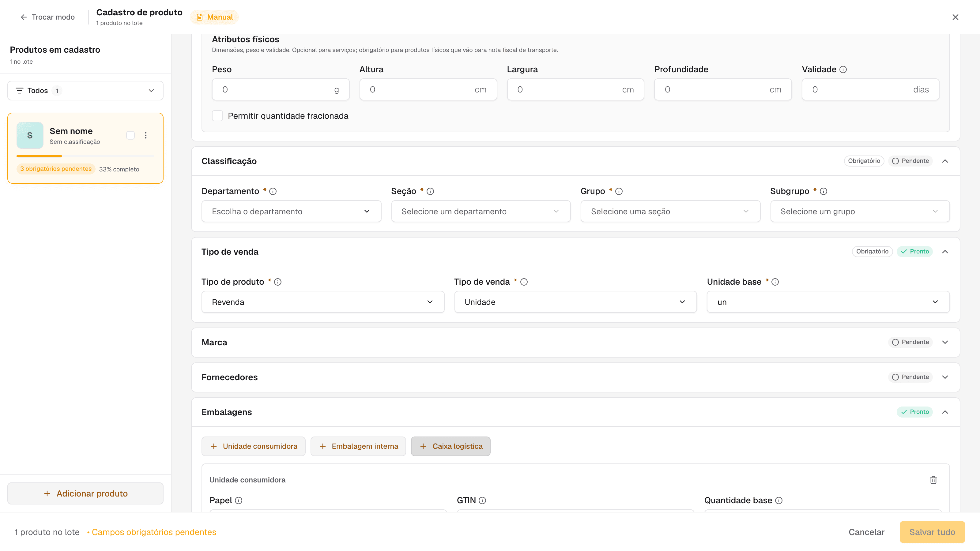Check the Sem nome product card checkbox

pos(130,135)
